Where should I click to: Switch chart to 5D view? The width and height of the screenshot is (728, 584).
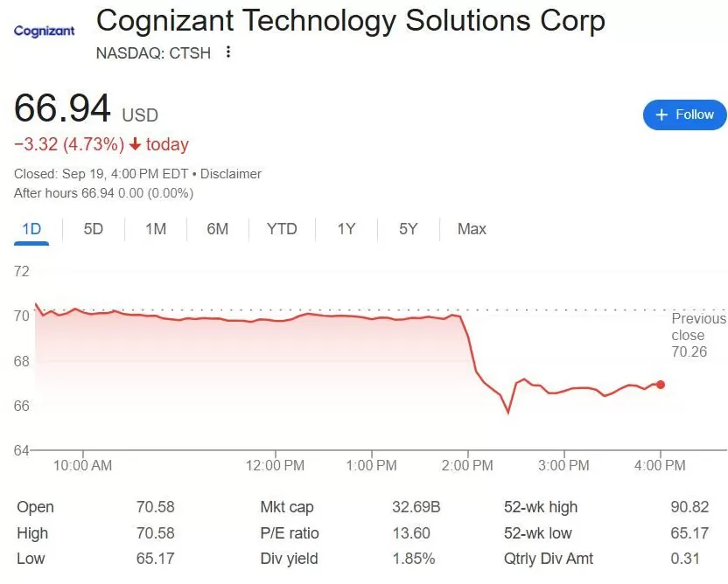94,228
